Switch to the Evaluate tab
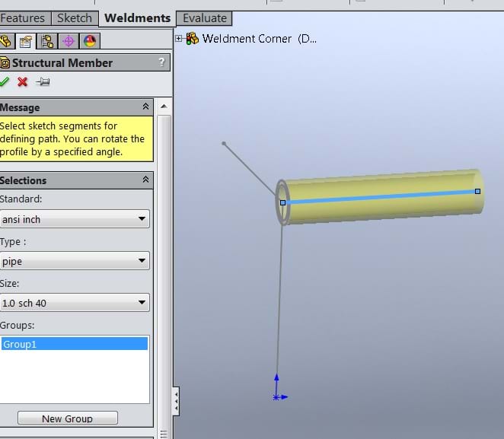The height and width of the screenshot is (439, 504). pyautogui.click(x=204, y=18)
